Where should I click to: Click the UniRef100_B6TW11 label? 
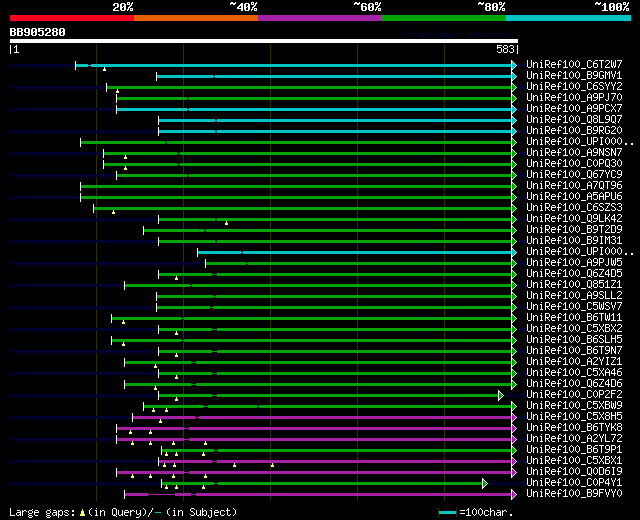coord(574,318)
